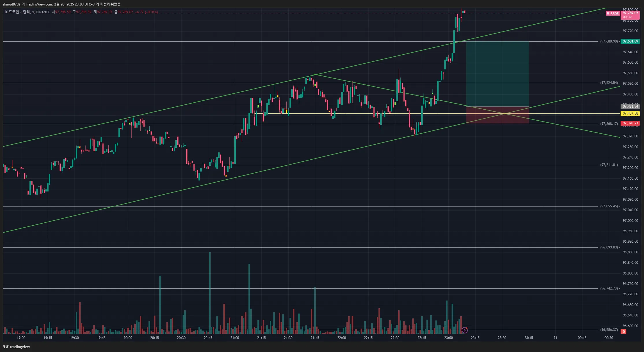This screenshot has width=644, height=352.
Task: Click the 21 date label on time axis
Action: coord(555,338)
